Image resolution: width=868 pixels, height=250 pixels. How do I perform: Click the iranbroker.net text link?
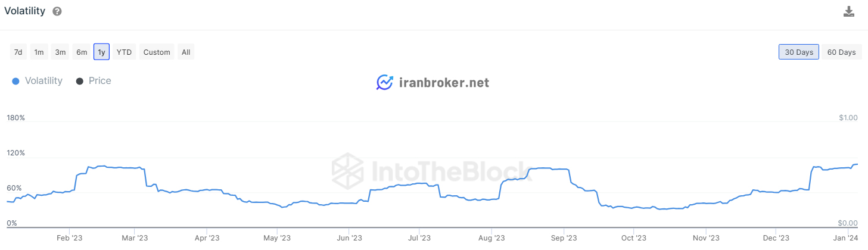pyautogui.click(x=443, y=82)
